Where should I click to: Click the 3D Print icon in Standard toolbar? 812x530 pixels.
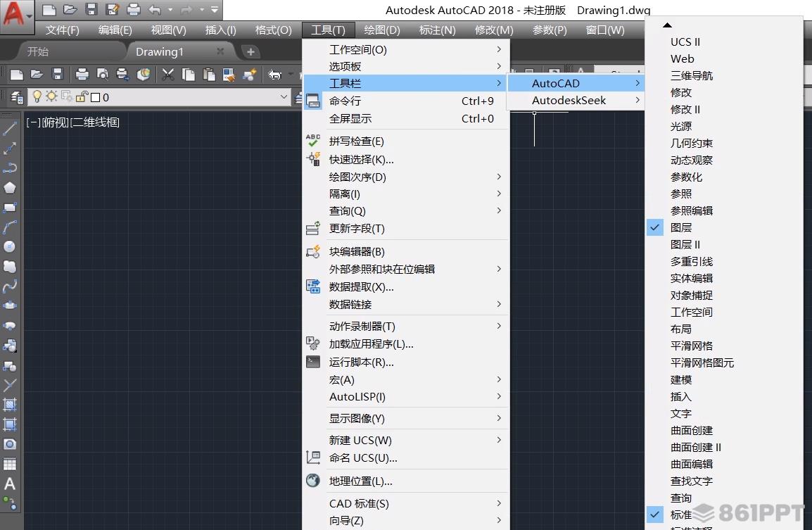click(144, 74)
